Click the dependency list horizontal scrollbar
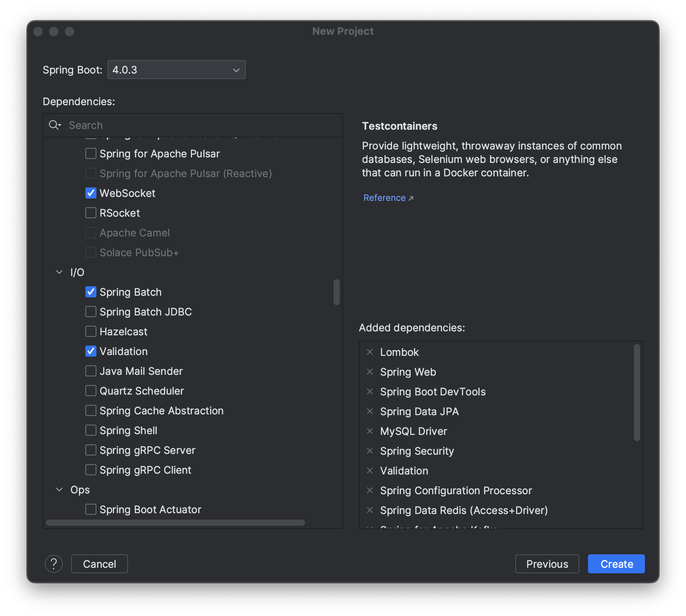The width and height of the screenshot is (686, 616). pos(175,523)
